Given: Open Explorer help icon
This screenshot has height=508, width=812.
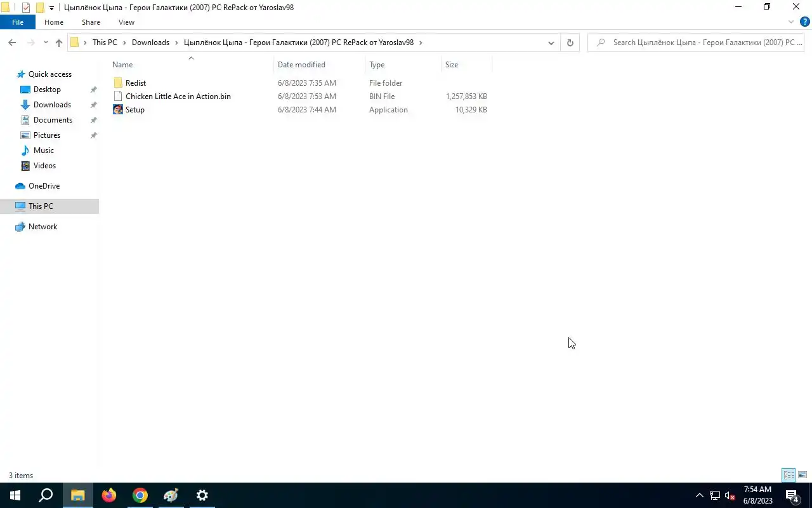Looking at the screenshot, I should coord(804,22).
